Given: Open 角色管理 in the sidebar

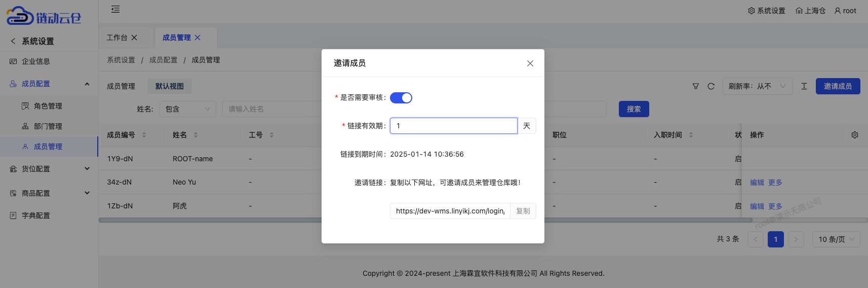Looking at the screenshot, I should tap(49, 106).
